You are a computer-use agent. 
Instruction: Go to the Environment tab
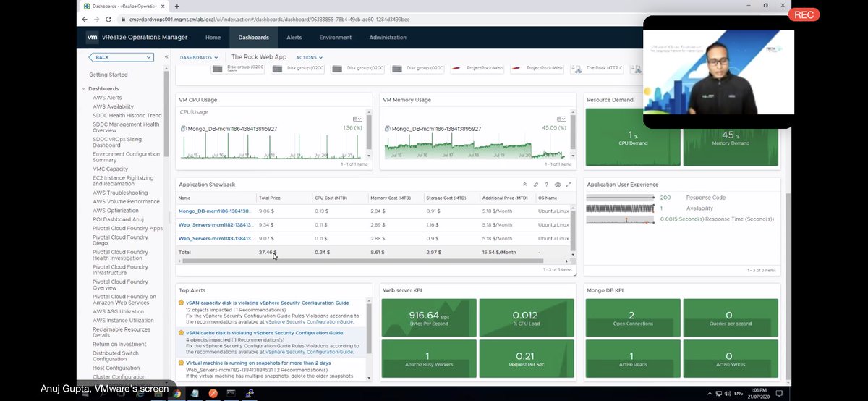coord(335,38)
